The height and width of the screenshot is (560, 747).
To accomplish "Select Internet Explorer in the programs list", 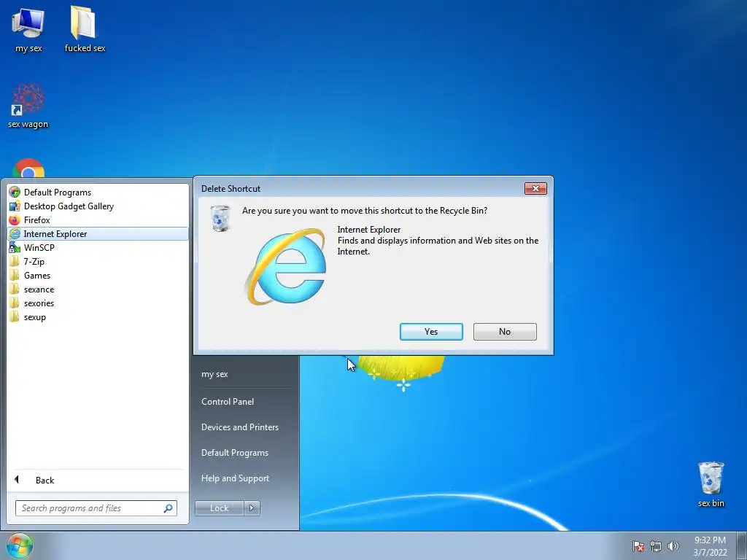I will pos(98,234).
